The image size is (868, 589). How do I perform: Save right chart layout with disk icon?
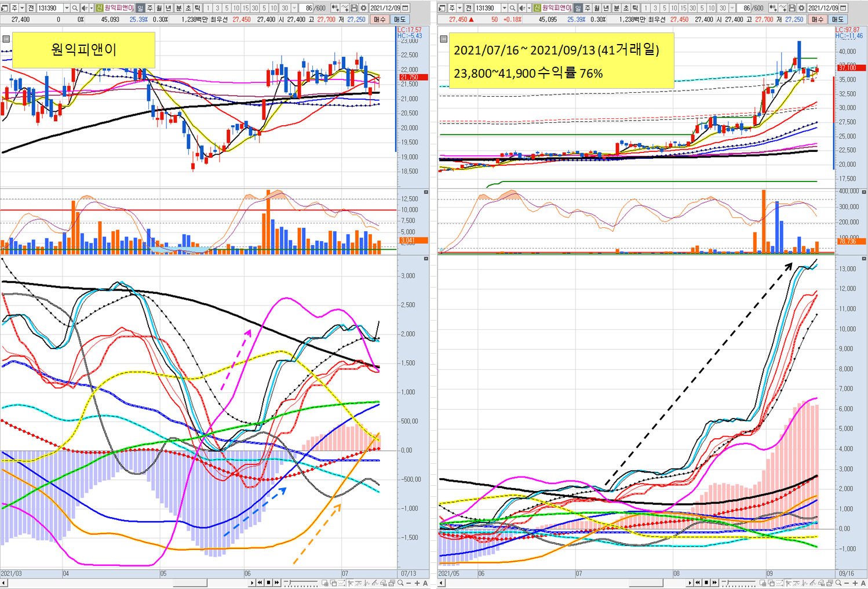(x=791, y=8)
